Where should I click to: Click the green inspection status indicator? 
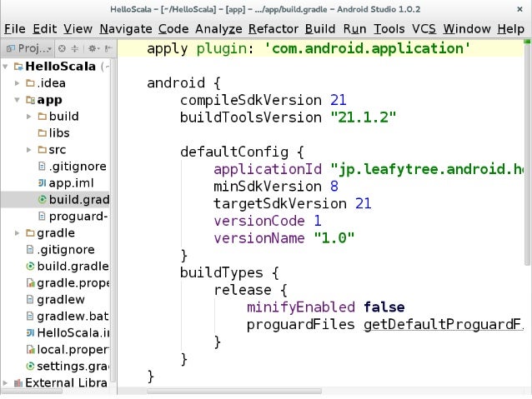pos(527,42)
